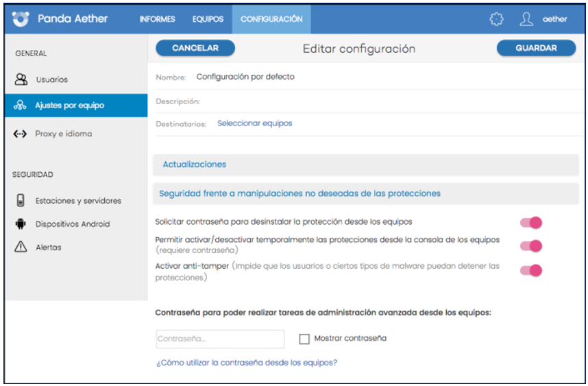Click the SEGURIDAD sidebar heading
The width and height of the screenshot is (588, 386).
[x=33, y=174]
